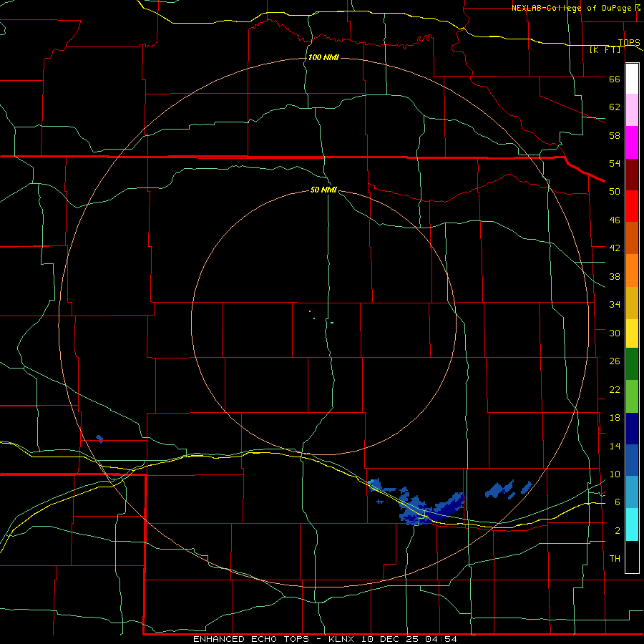Click the scale value "30"
Viewport: 644px width, 644px height.
pos(615,333)
